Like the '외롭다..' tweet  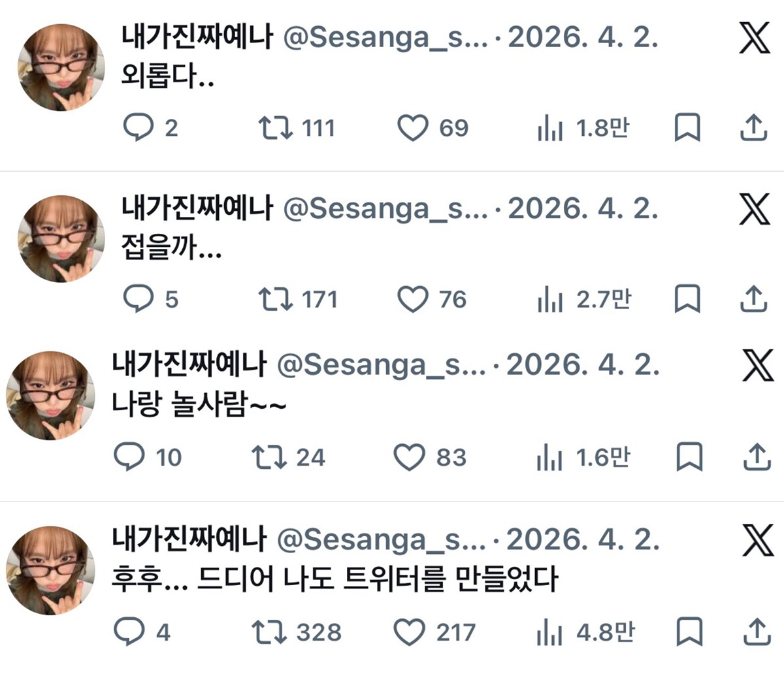412,128
